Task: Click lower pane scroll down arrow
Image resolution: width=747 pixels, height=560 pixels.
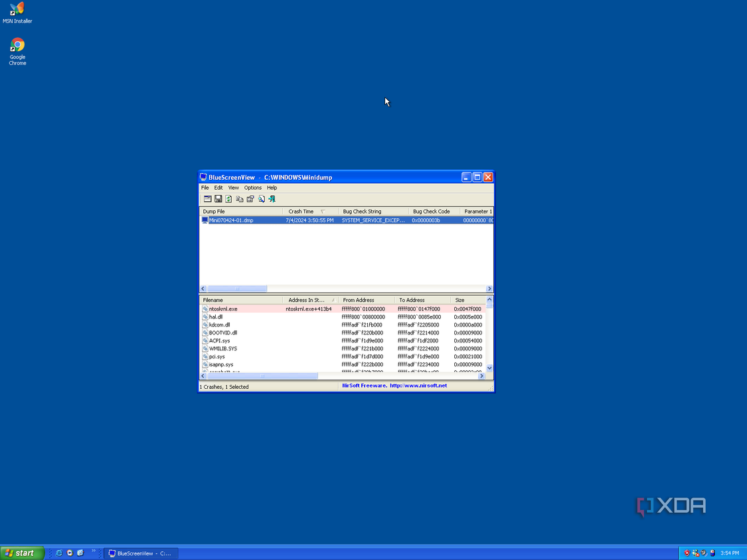Action: [489, 368]
